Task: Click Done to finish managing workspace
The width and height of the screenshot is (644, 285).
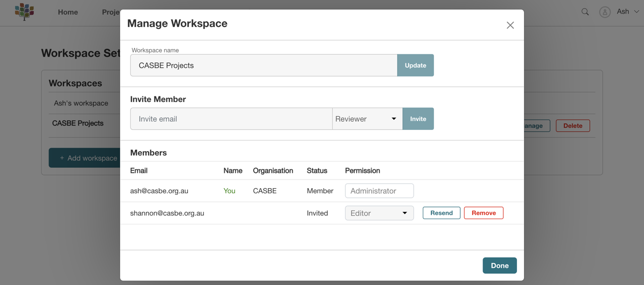Action: (499, 265)
